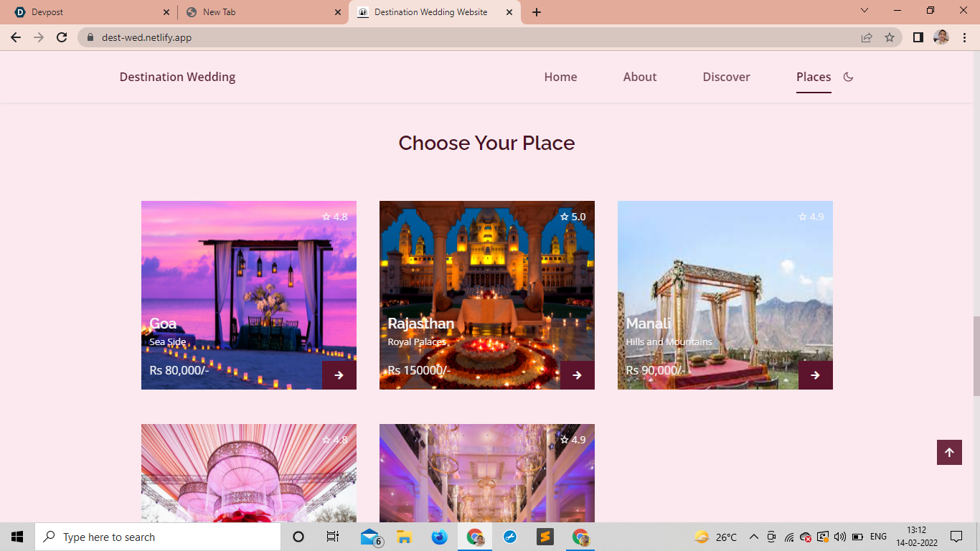Click the 5.0 star rating on Rajasthan card

pos(573,217)
